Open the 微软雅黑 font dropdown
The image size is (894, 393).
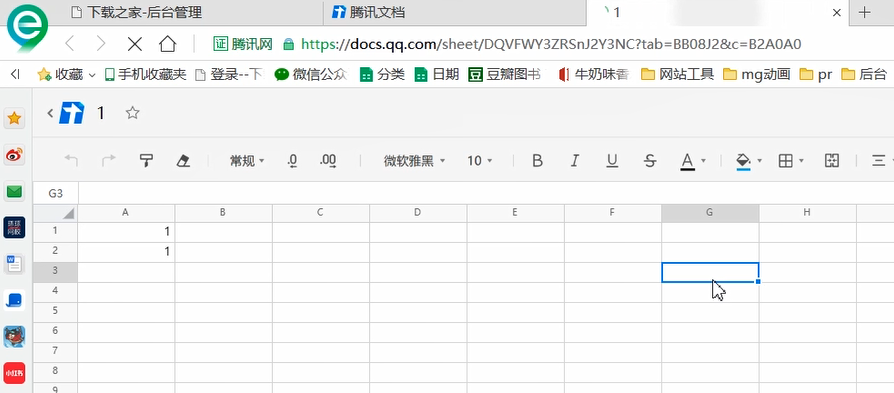(x=414, y=161)
